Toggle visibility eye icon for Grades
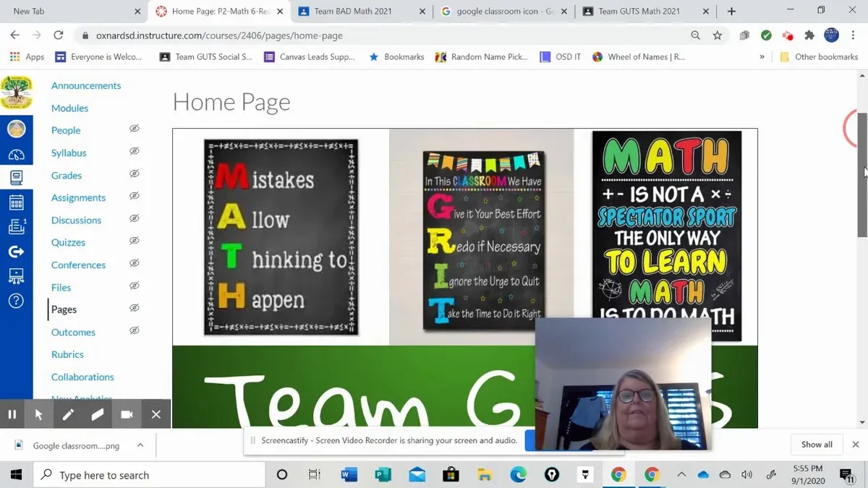This screenshot has height=488, width=868. point(134,174)
